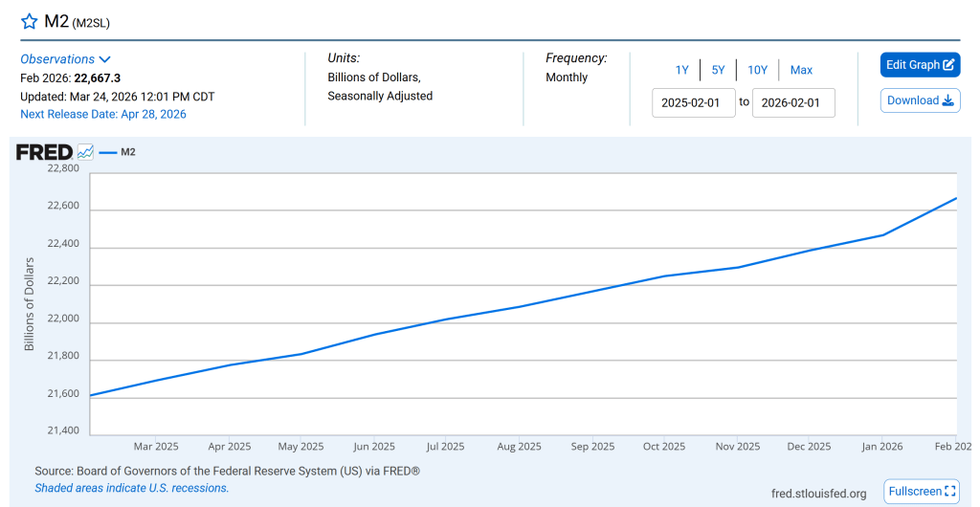Click the download arrow icon
Viewport: 980px width, 507px height.
pos(948,100)
